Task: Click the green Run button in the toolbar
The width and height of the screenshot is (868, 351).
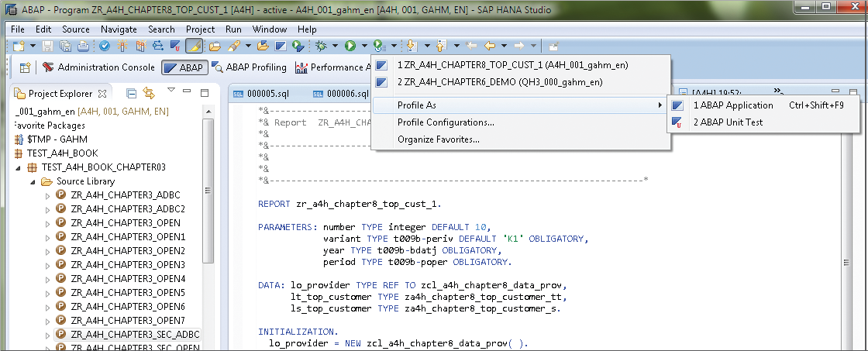Action: [x=350, y=46]
